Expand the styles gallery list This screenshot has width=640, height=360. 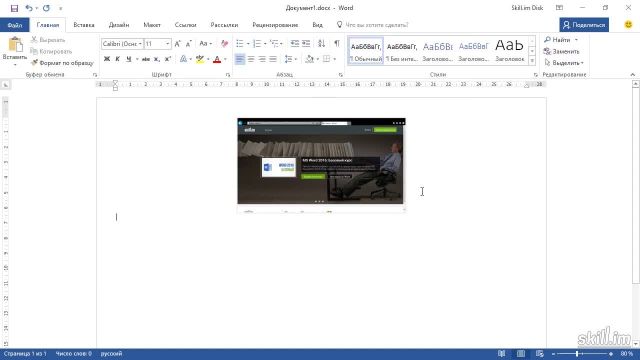[x=532, y=60]
